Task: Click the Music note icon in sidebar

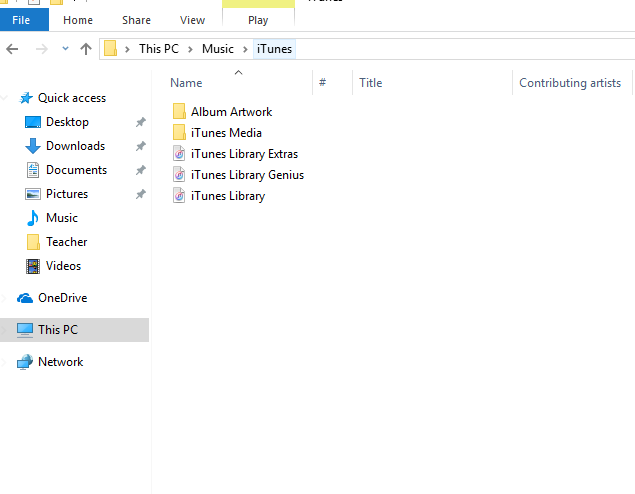Action: coord(33,218)
